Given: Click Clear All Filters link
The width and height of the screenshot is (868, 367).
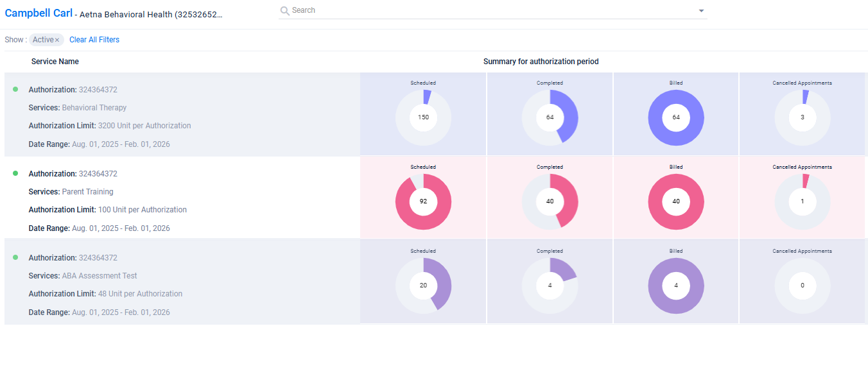Looking at the screenshot, I should click(94, 40).
